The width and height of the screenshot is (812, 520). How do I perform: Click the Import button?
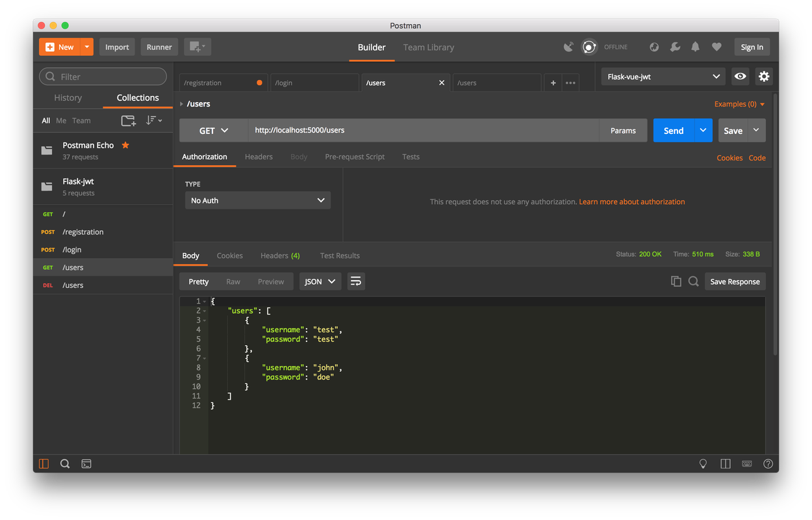117,47
